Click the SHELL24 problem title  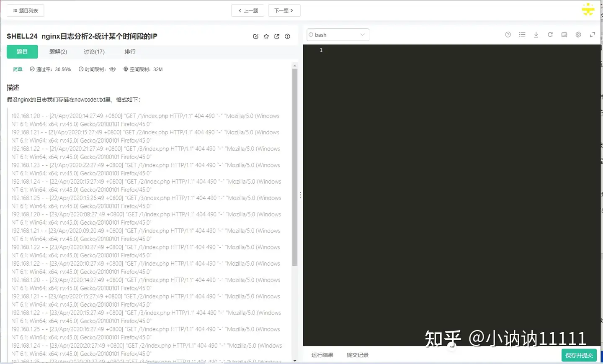click(x=82, y=36)
